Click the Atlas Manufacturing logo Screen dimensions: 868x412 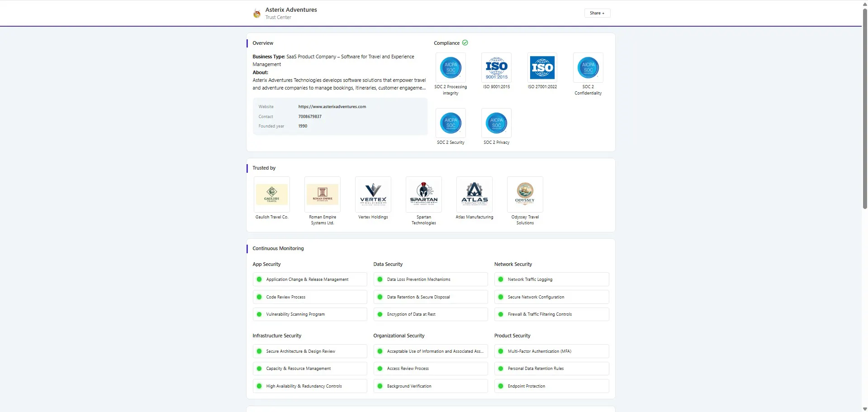[474, 194]
